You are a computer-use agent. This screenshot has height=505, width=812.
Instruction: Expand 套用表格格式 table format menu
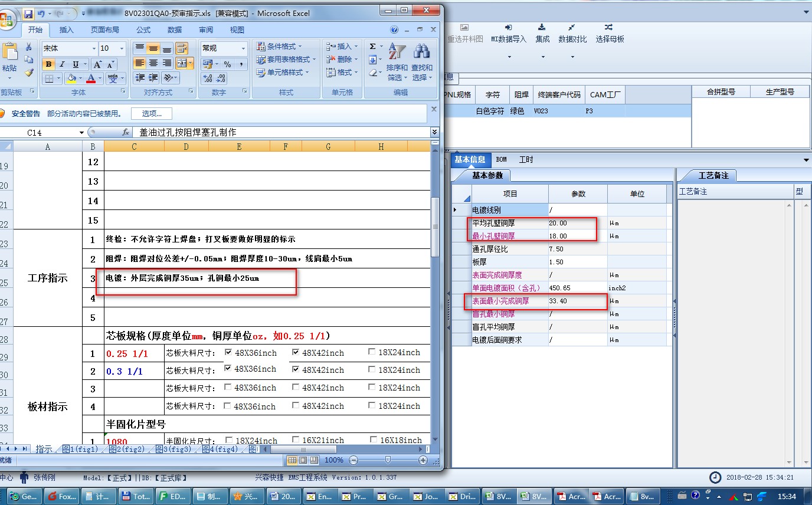point(287,59)
